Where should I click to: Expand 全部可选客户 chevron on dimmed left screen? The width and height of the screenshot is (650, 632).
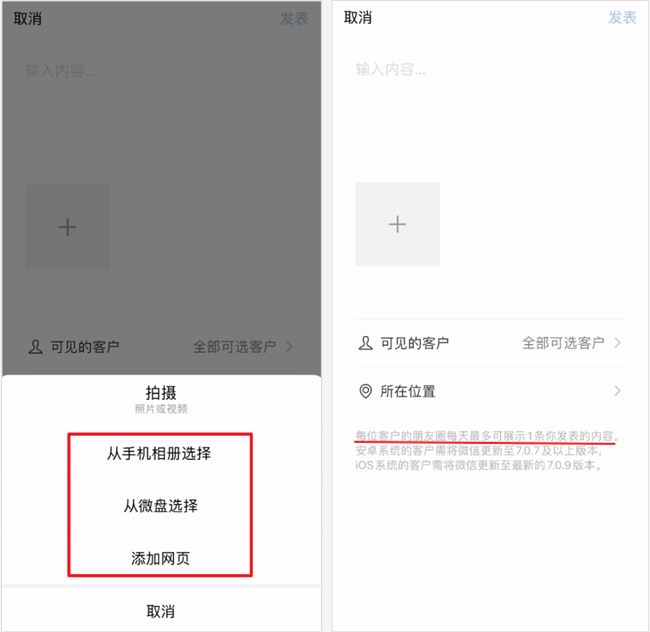point(289,346)
